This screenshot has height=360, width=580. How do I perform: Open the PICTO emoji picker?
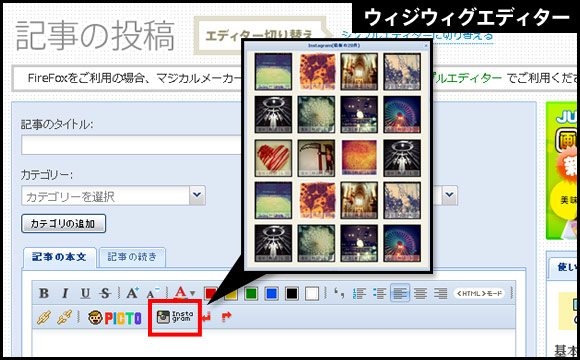(x=115, y=318)
